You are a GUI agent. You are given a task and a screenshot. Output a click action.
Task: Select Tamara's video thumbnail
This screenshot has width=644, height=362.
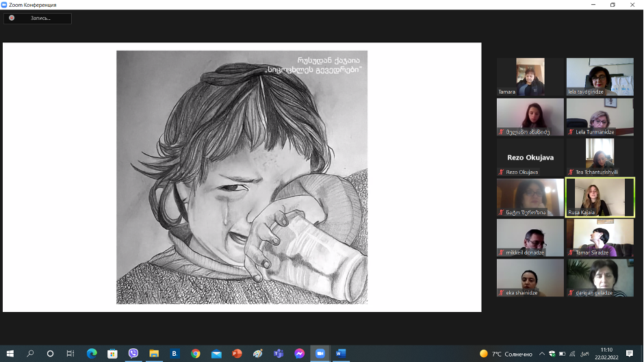[530, 77]
